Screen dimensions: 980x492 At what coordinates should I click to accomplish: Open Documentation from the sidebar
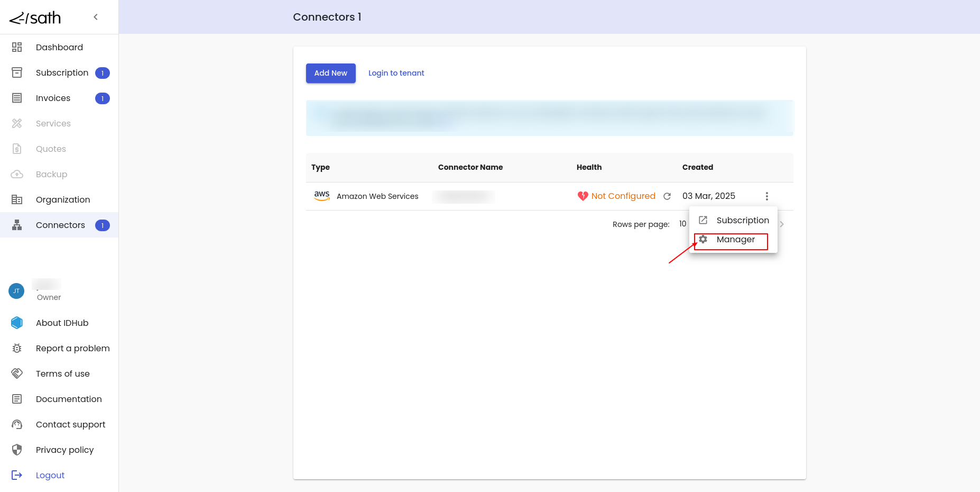click(69, 399)
